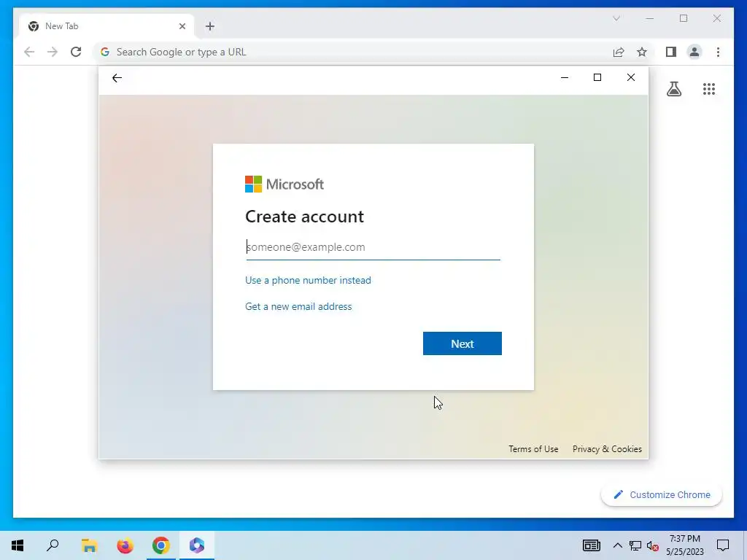This screenshot has height=560, width=747.
Task: Open network status tray icon
Action: click(635, 545)
